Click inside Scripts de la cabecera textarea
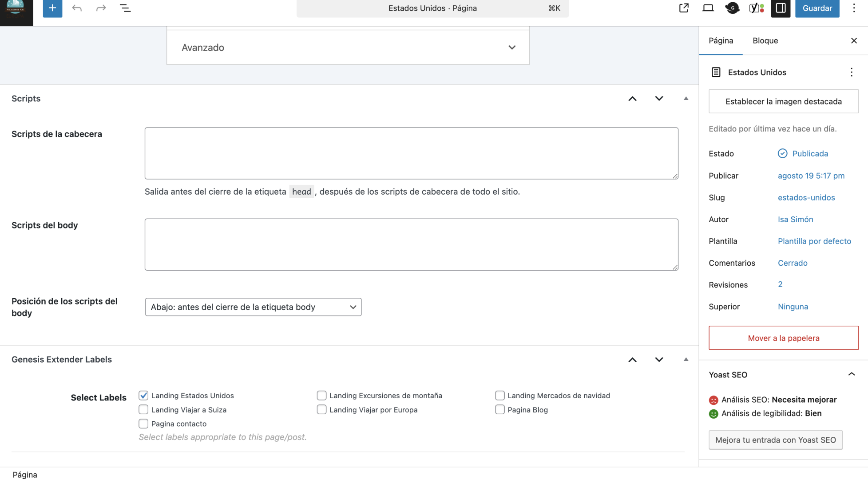The width and height of the screenshot is (868, 480). [x=411, y=153]
